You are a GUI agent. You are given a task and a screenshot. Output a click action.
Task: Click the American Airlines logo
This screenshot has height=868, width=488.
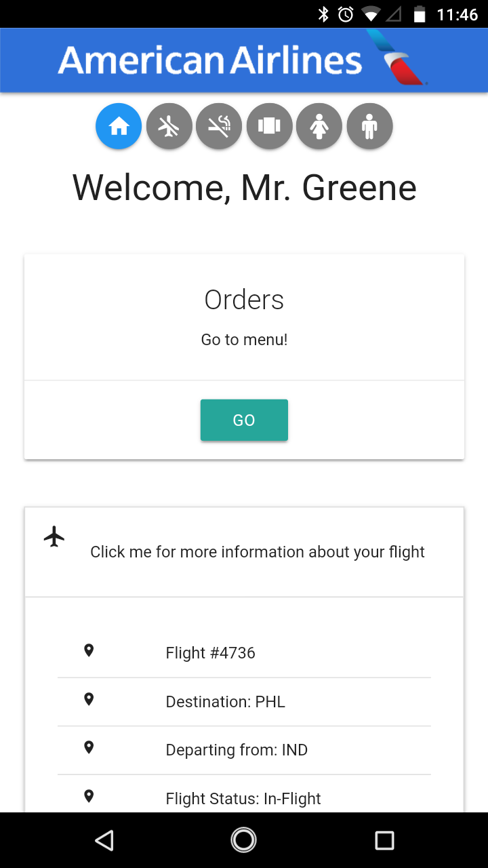pyautogui.click(x=210, y=60)
